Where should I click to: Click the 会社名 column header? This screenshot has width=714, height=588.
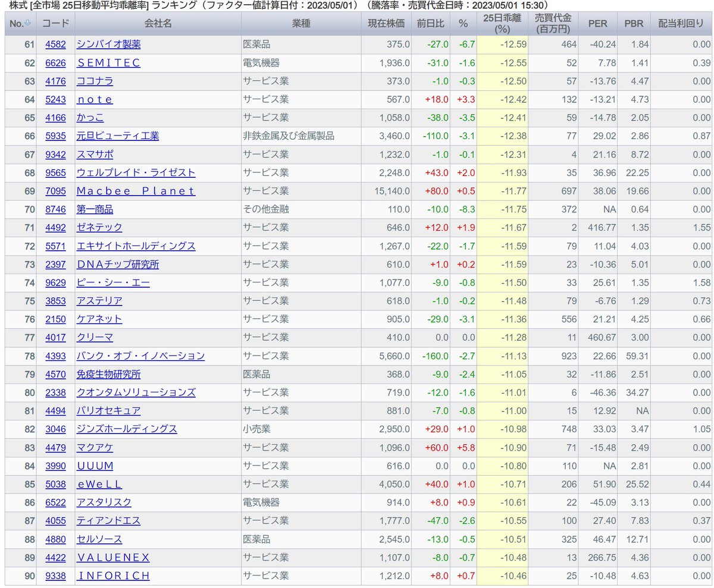tap(158, 24)
